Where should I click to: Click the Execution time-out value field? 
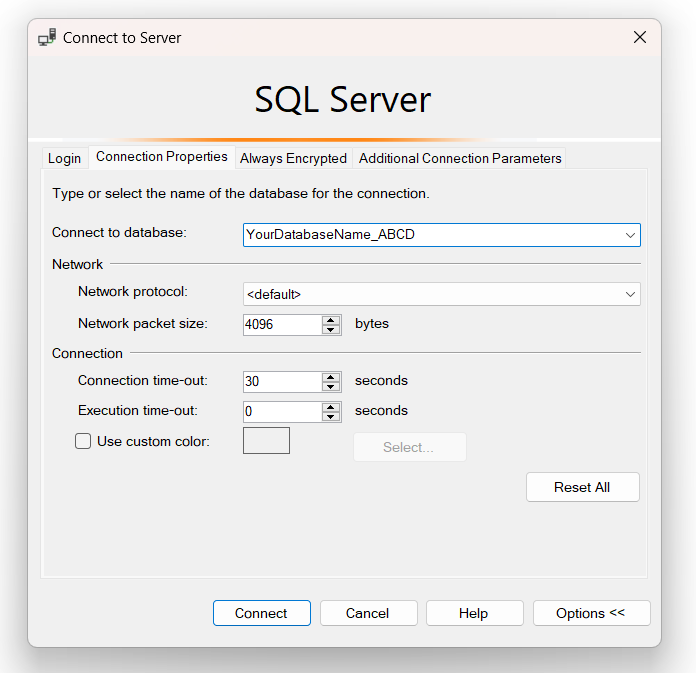(x=282, y=412)
